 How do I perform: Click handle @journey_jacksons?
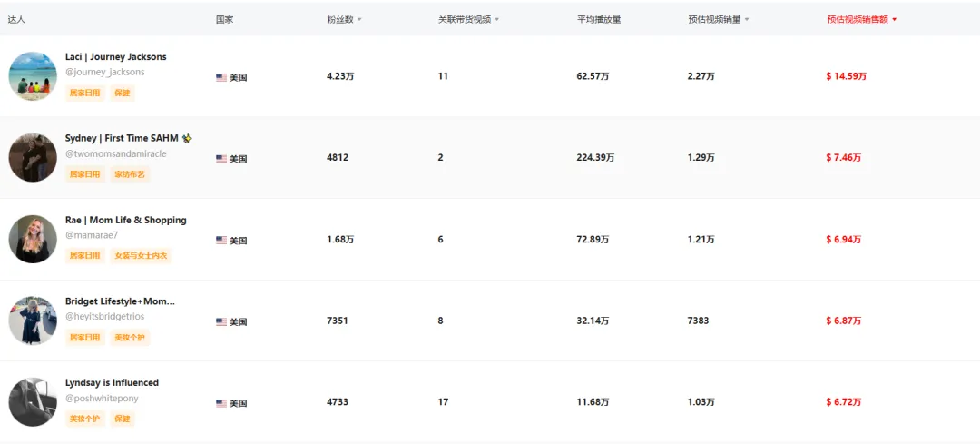point(105,72)
